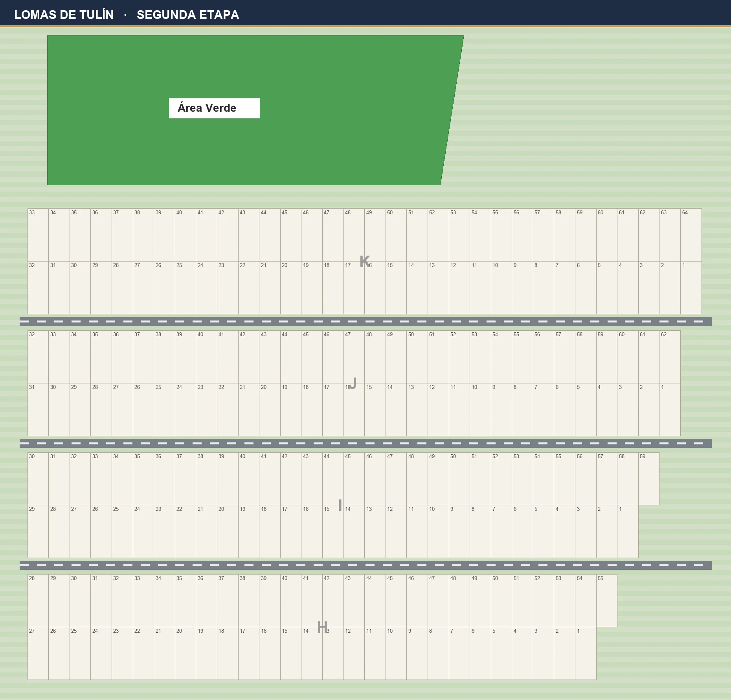Viewport: 731px width, 700px height.
Task: Choose lot 55 in block H
Action: click(607, 601)
